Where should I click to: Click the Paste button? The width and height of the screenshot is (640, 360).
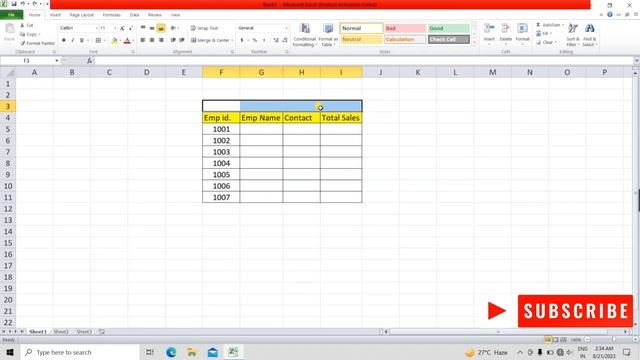(9, 33)
